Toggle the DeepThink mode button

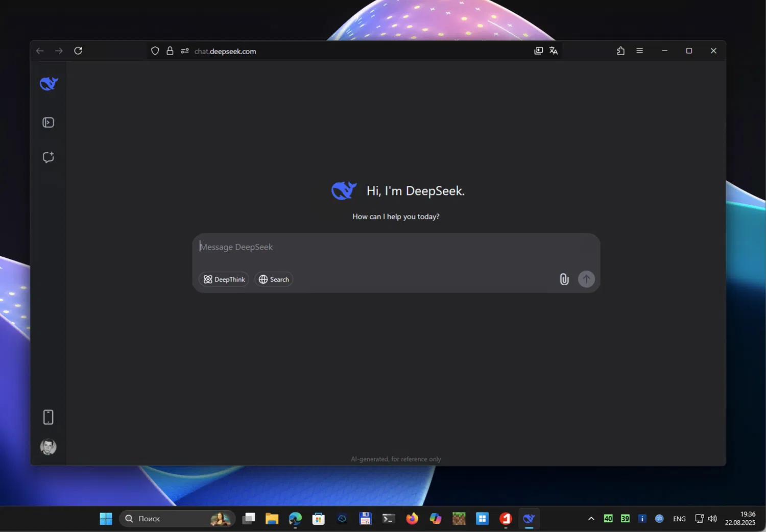(224, 279)
